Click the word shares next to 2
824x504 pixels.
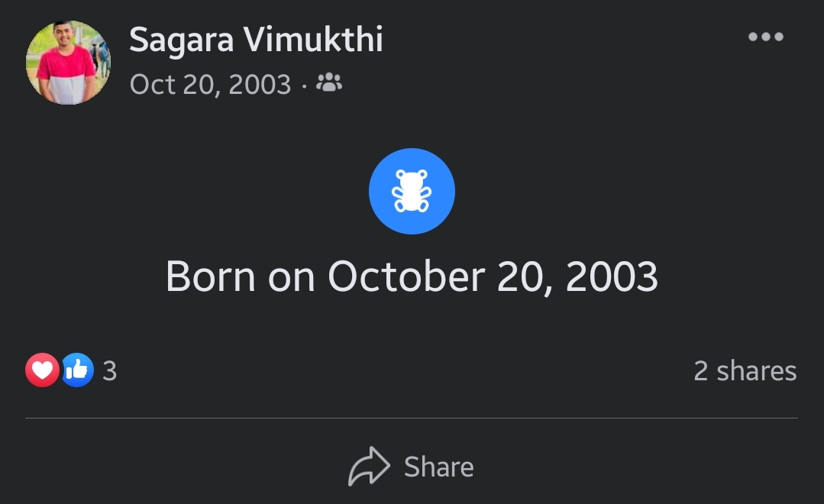[x=757, y=370]
